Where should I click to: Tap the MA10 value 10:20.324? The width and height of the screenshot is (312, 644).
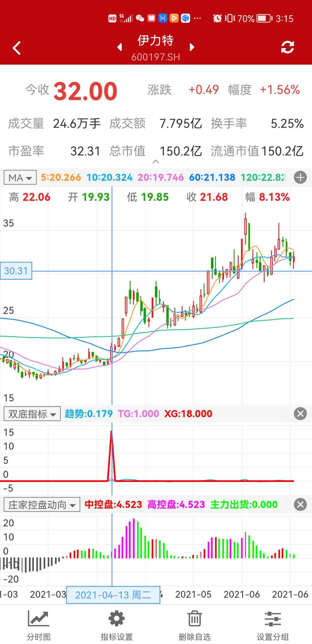[x=109, y=177]
